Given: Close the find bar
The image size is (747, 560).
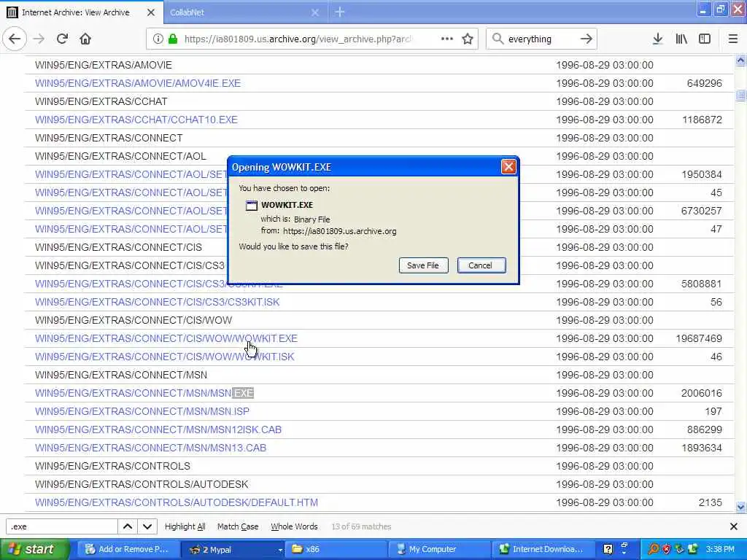Looking at the screenshot, I should (x=734, y=526).
